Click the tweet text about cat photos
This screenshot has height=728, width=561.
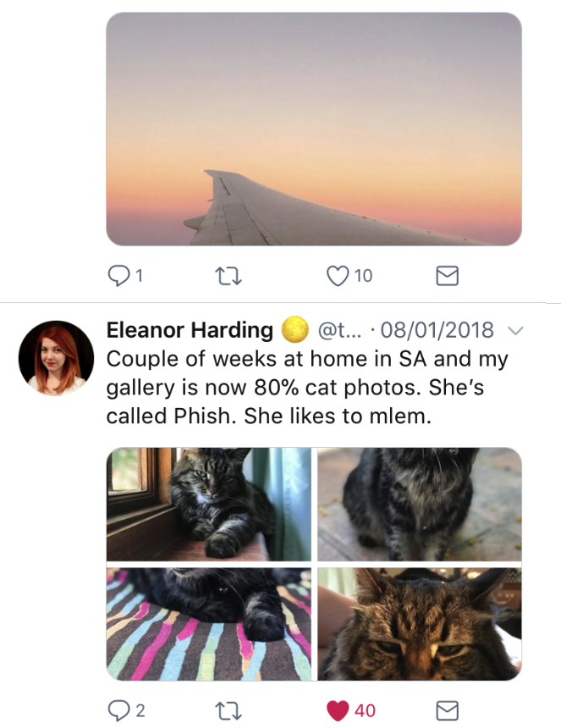(x=306, y=387)
